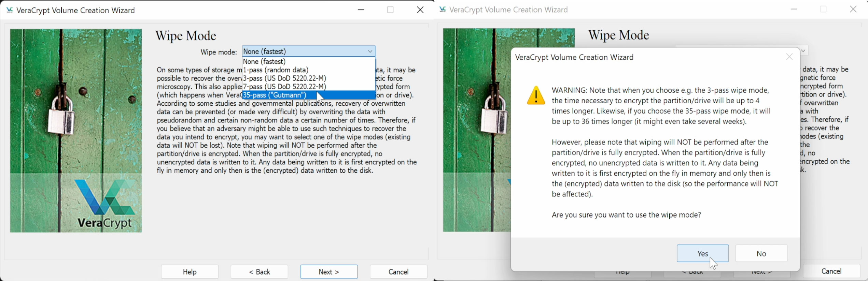Click "Next >" in the left wizard
The height and width of the screenshot is (281, 868).
tap(329, 271)
